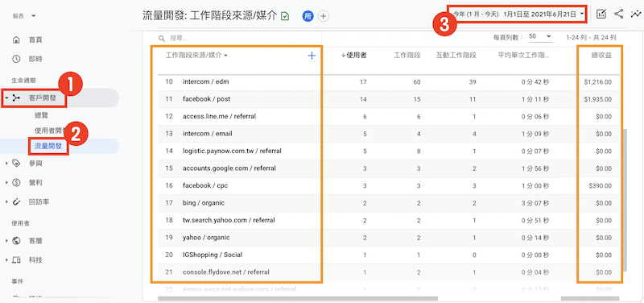
Task: Sort by the 使用者 column header
Action: coord(354,56)
